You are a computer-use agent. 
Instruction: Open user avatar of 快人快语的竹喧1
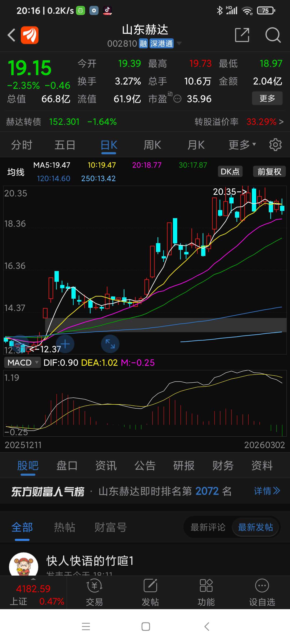[24, 563]
